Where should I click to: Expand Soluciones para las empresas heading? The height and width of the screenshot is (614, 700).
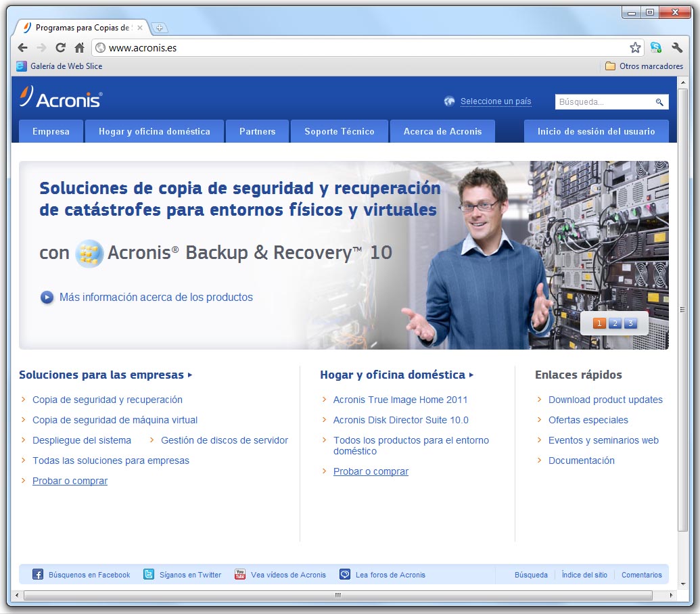pyautogui.click(x=106, y=375)
